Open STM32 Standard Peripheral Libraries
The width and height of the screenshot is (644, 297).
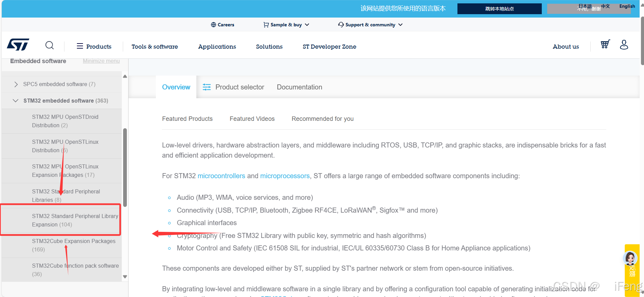point(62,195)
